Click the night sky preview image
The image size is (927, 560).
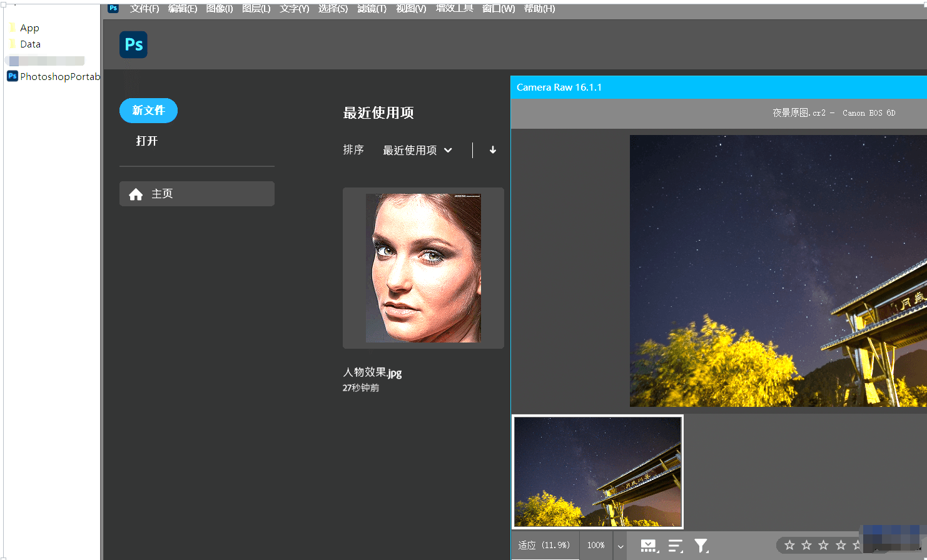point(778,271)
